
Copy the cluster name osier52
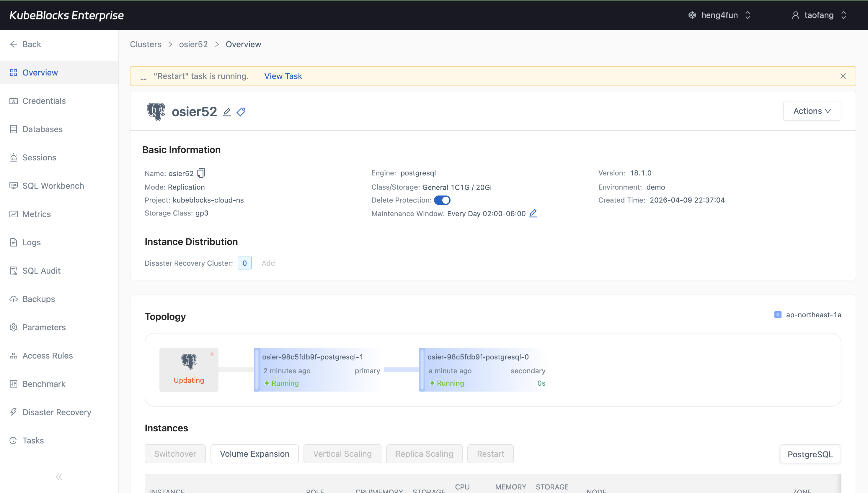point(201,173)
